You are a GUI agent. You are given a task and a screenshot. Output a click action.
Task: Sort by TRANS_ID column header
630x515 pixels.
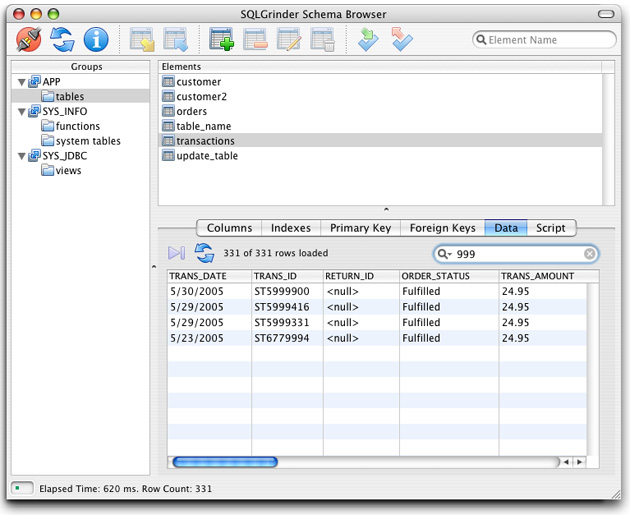point(287,276)
